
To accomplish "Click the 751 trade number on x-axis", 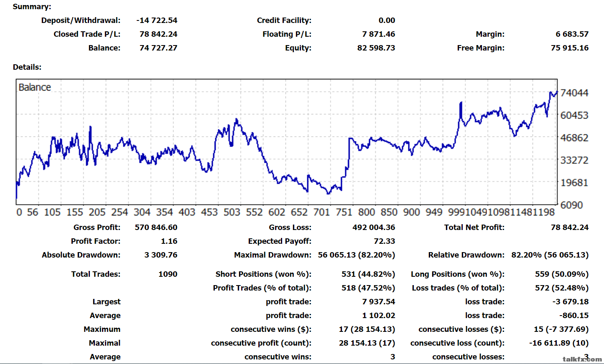I will click(x=344, y=212).
